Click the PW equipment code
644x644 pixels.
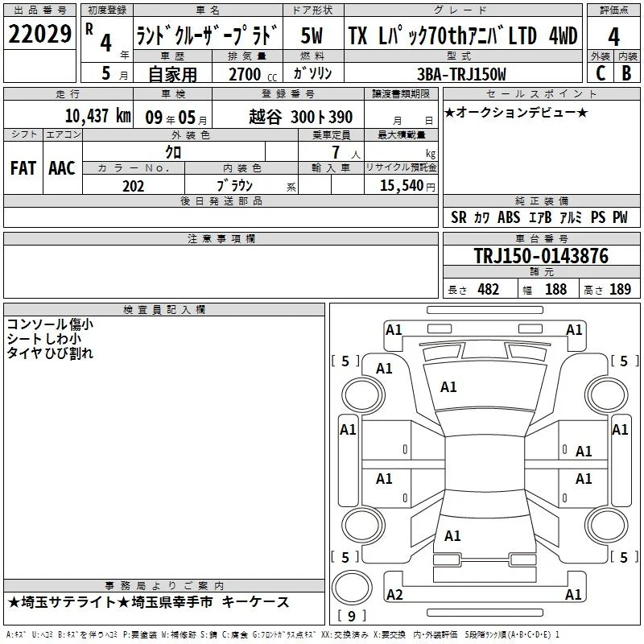click(x=620, y=217)
